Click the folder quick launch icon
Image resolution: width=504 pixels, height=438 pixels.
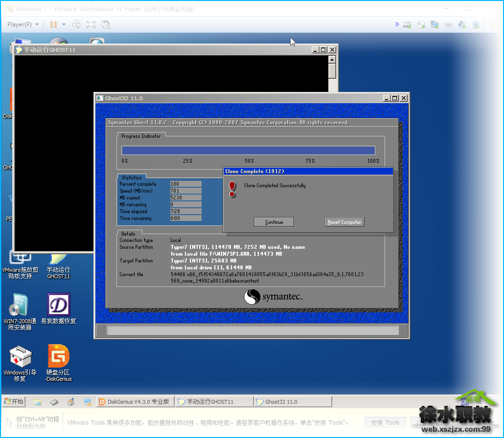click(x=38, y=402)
